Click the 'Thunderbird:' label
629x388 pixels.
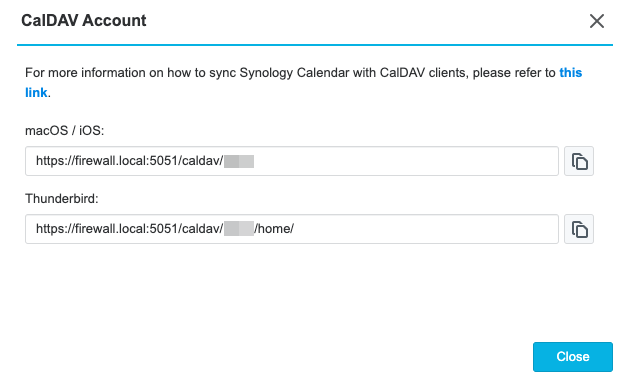62,199
